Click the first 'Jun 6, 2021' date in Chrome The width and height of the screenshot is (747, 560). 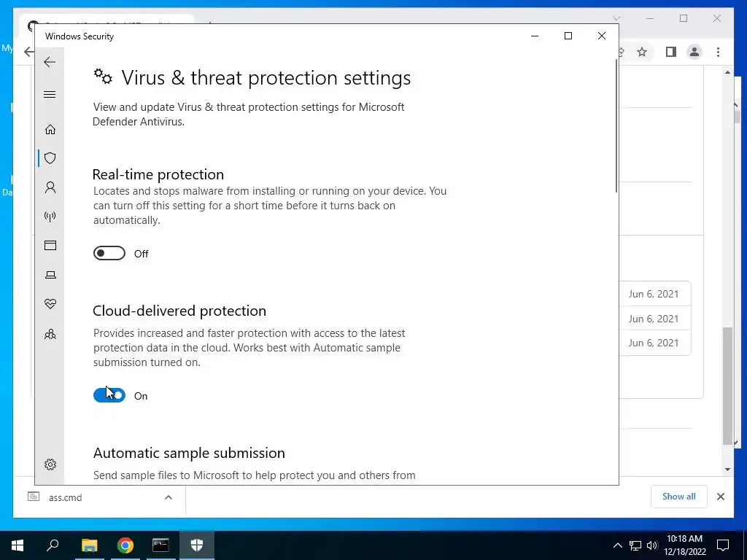pos(653,294)
